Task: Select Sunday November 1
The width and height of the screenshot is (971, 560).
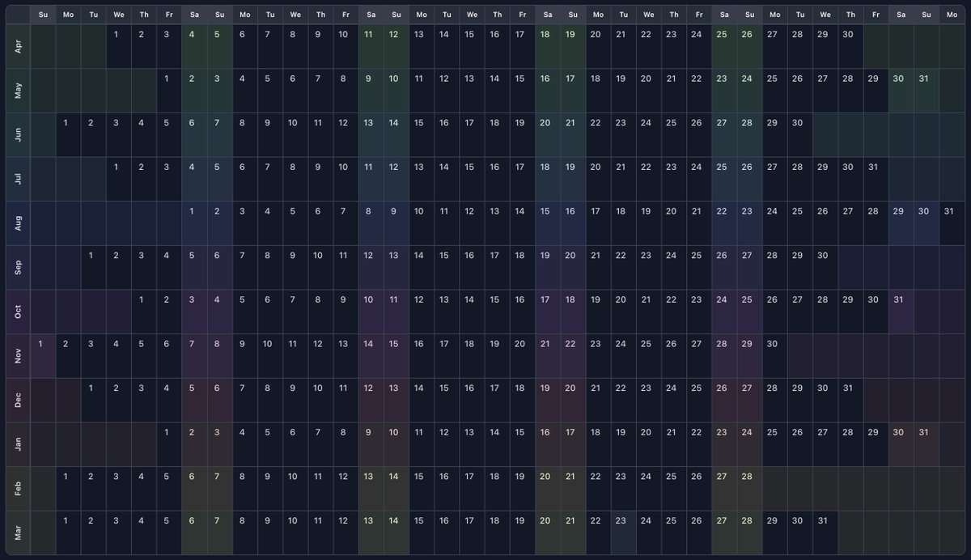Action: point(43,355)
